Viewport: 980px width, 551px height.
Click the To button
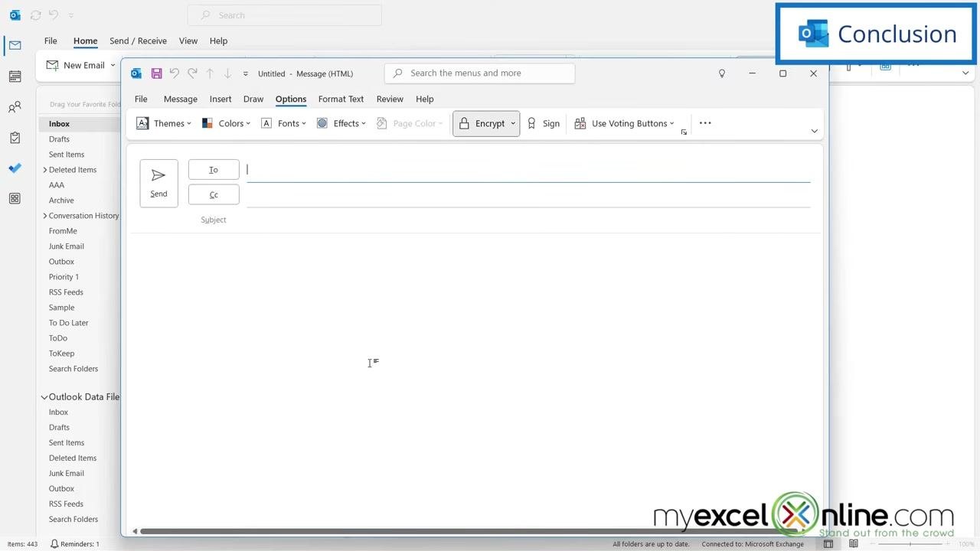click(x=214, y=170)
